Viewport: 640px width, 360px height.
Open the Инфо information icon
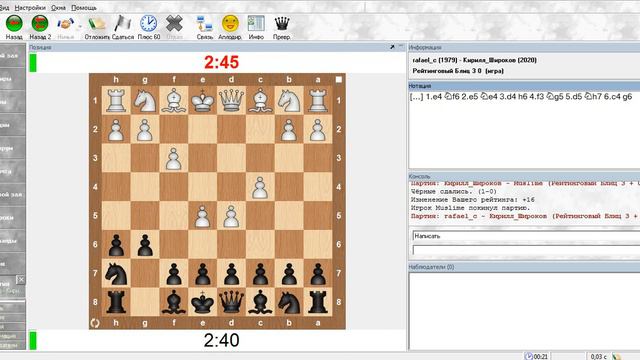256,24
